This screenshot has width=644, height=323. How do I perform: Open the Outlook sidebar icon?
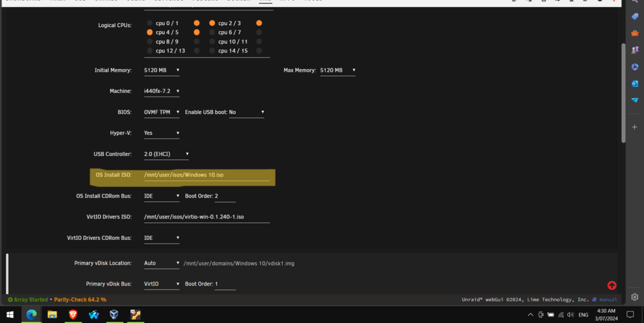pos(634,83)
